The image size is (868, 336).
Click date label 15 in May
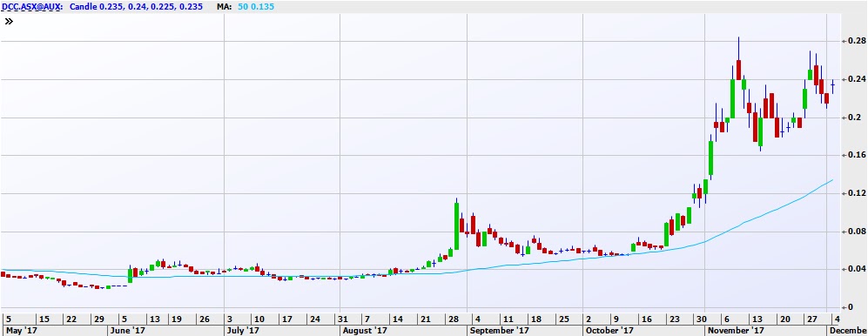[44, 319]
